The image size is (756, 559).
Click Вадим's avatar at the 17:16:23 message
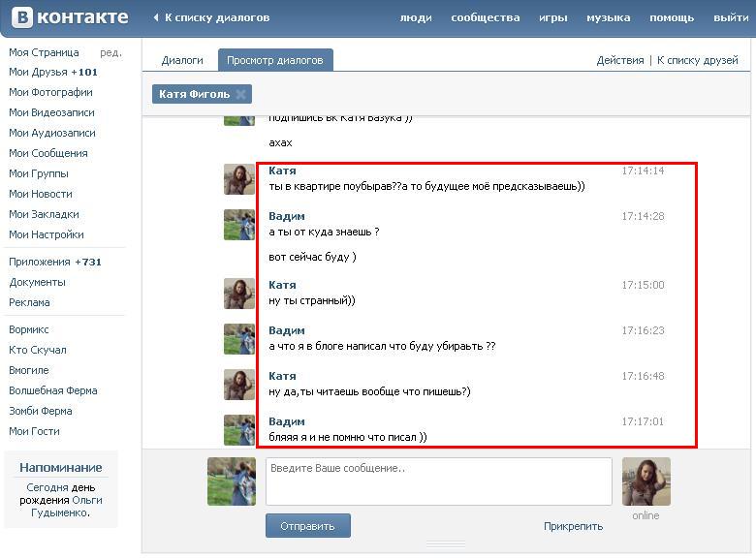(239, 339)
